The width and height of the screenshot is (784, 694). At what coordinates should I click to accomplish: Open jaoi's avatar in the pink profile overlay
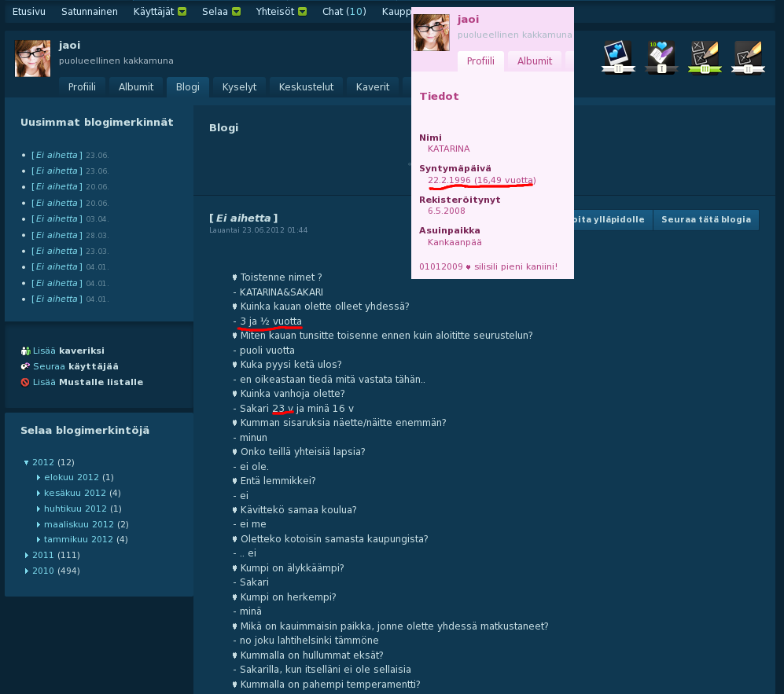point(431,32)
